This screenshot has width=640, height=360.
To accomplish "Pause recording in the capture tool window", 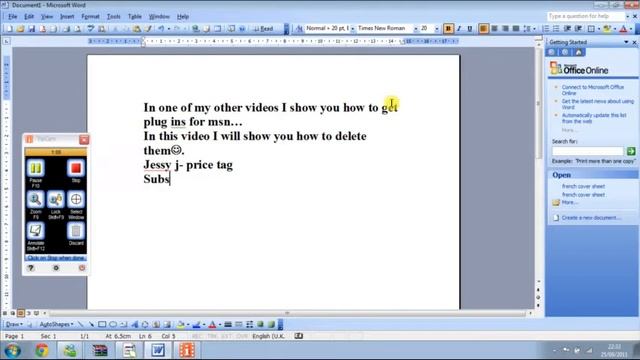I will click(x=36, y=168).
